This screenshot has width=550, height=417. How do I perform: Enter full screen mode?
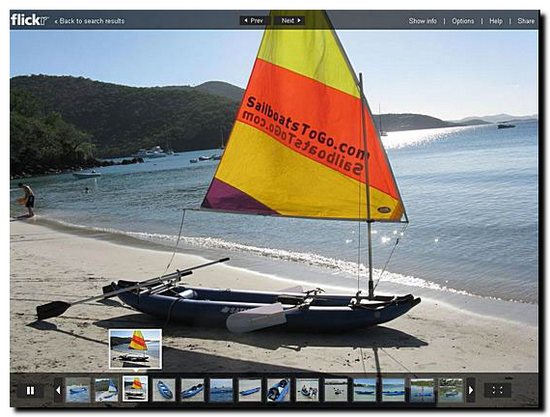pyautogui.click(x=497, y=390)
